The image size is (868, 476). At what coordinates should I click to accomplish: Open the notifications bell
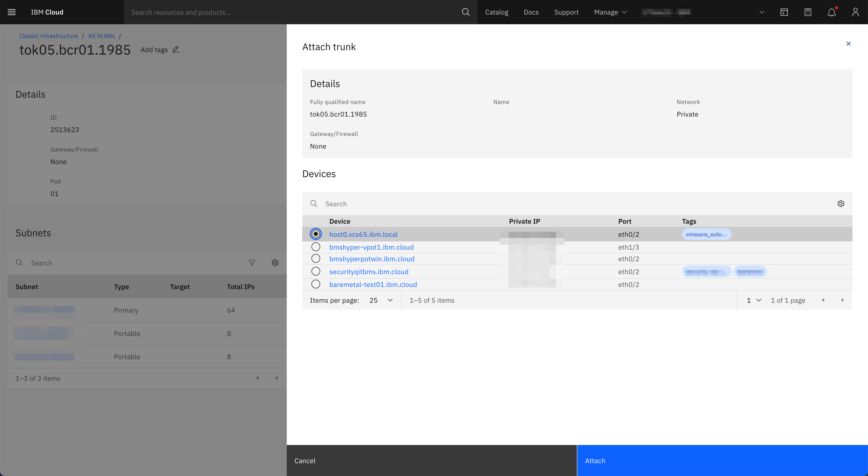831,12
